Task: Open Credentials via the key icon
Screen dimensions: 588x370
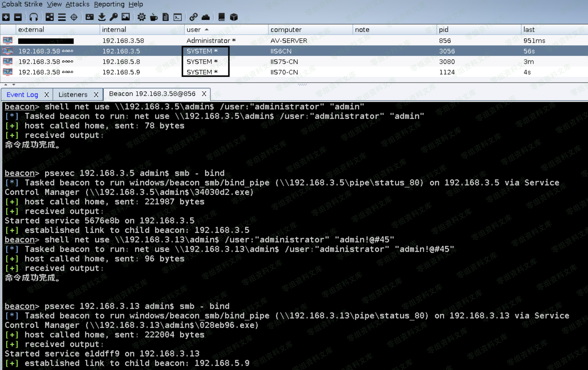Action: pyautogui.click(x=114, y=17)
